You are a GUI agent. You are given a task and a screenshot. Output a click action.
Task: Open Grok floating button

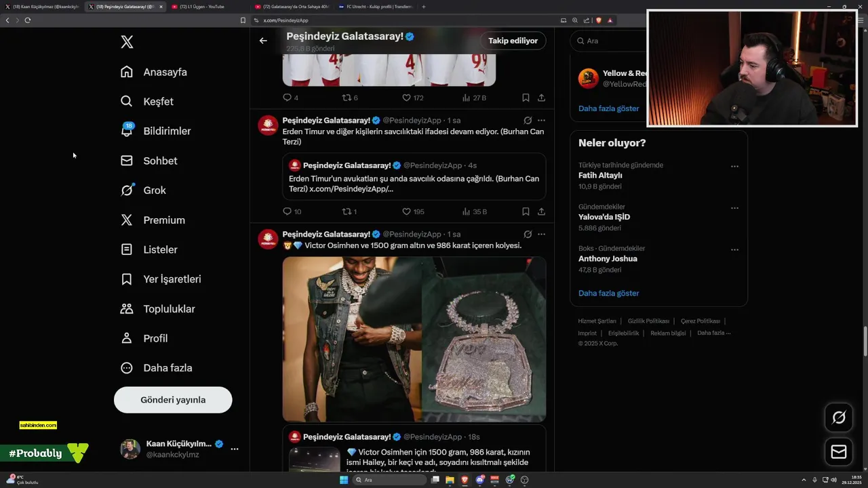tap(839, 418)
